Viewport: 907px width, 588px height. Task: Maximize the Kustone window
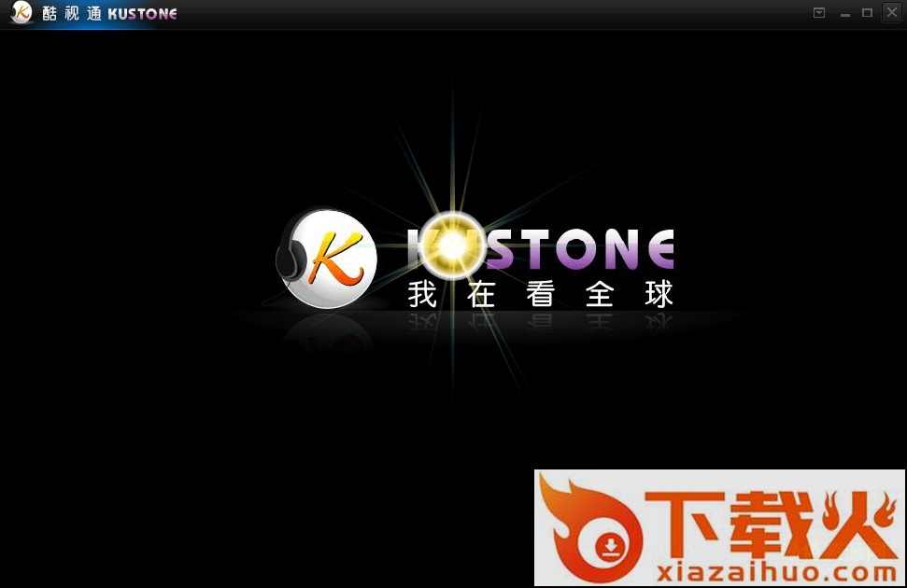coord(867,13)
